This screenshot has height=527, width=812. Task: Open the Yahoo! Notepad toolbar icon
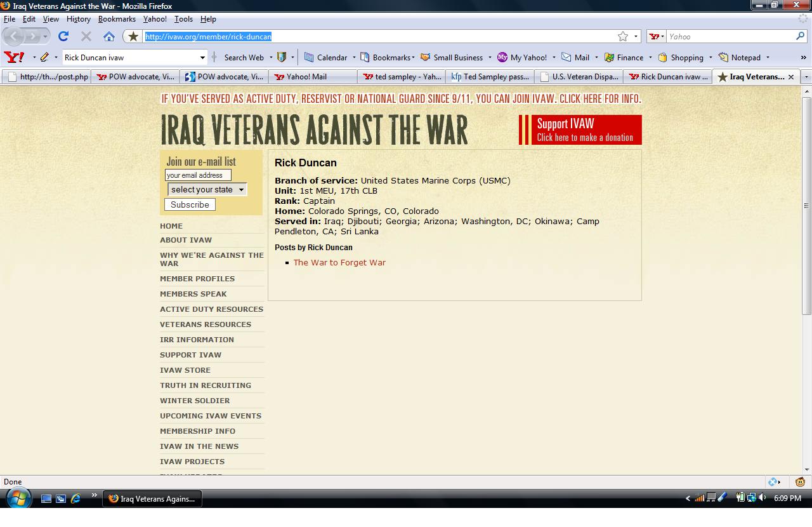pos(723,57)
